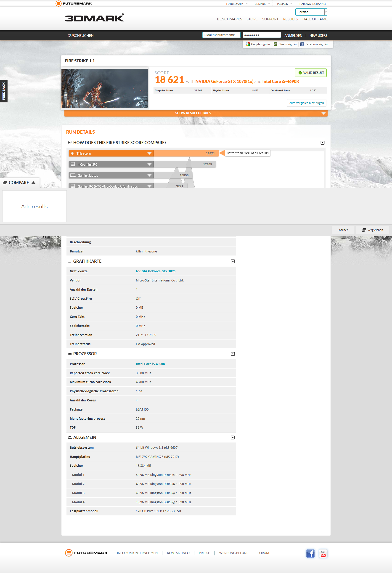
Task: Open Presse footer link
Action: pos(204,553)
